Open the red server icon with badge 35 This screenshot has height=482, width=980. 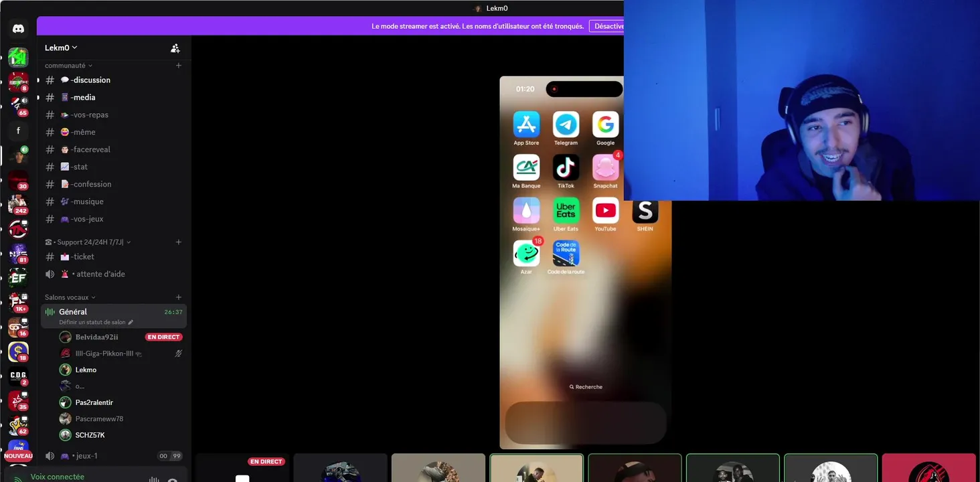18,400
